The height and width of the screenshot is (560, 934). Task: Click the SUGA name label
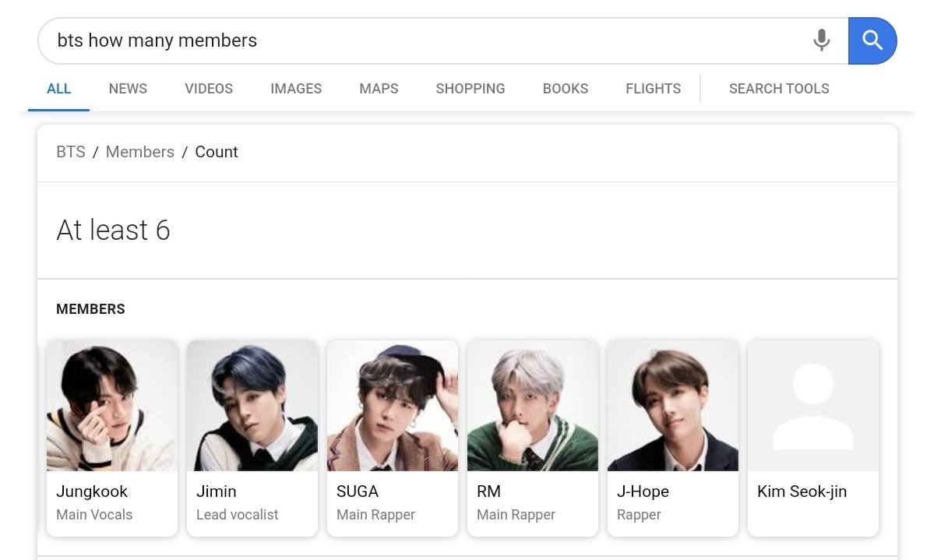pos(358,491)
